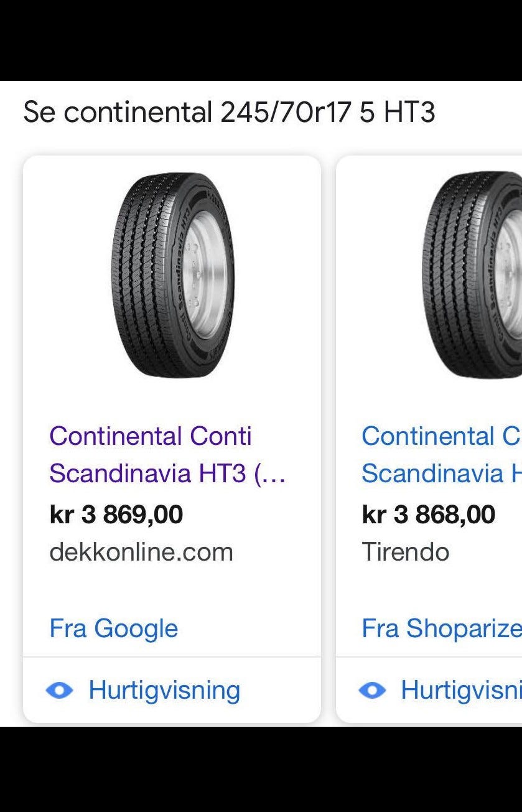
Task: Open Hurtigvisning for the dekkonline.com tire
Action: pyautogui.click(x=164, y=690)
